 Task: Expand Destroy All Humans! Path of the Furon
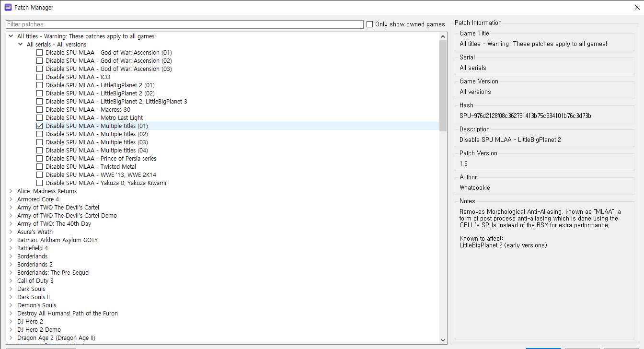point(11,314)
